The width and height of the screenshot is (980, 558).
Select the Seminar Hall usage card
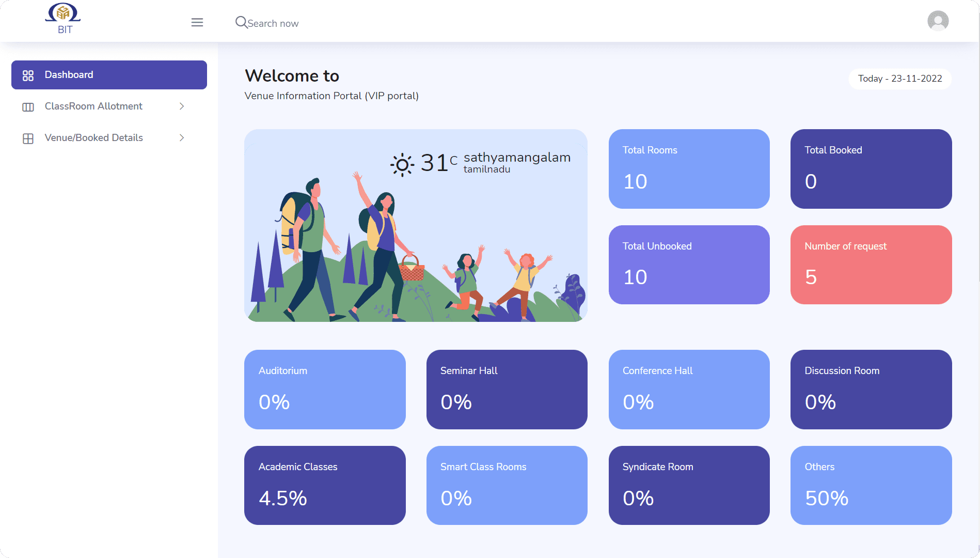507,390
